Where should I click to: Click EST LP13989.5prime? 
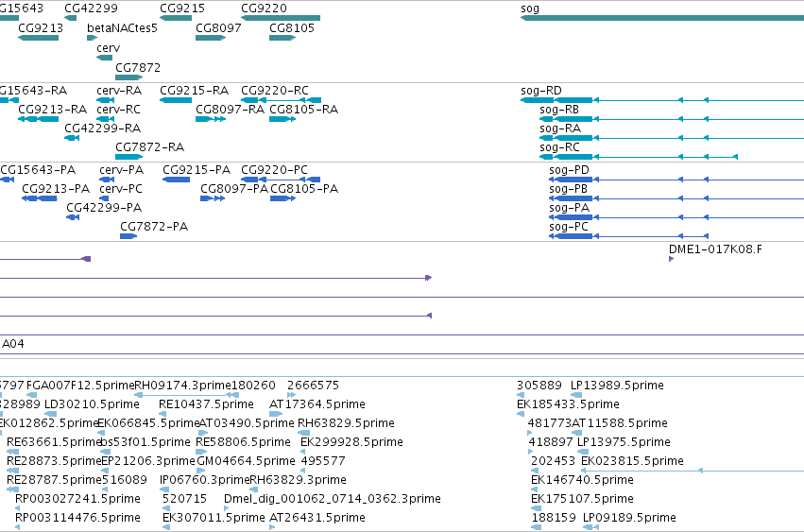tap(576, 395)
